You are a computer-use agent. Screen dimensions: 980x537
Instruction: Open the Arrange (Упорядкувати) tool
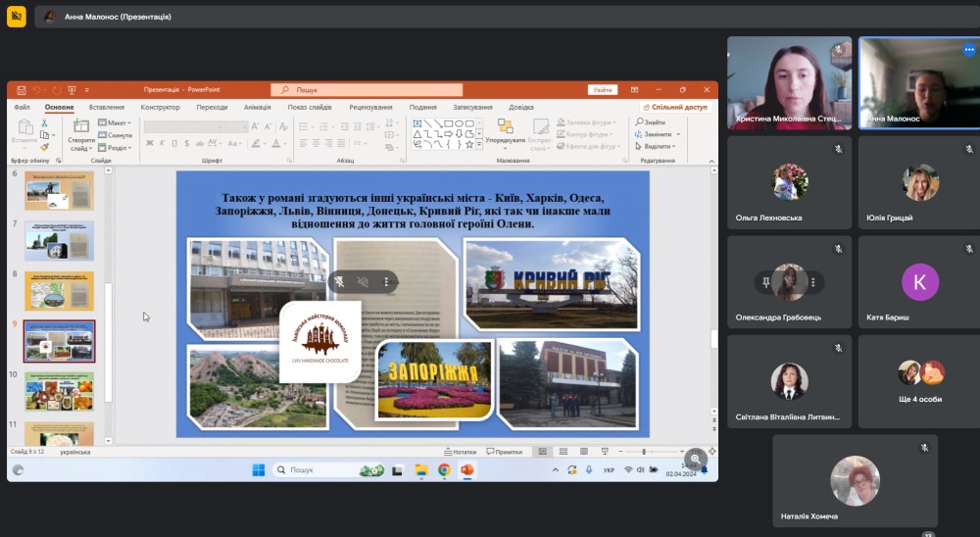505,127
